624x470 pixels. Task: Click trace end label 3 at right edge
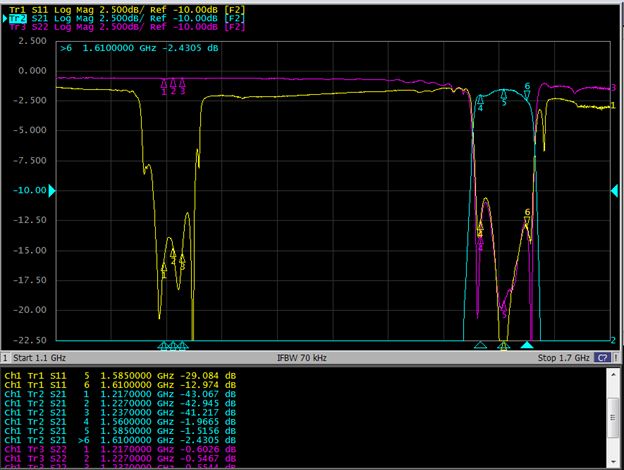tap(614, 88)
